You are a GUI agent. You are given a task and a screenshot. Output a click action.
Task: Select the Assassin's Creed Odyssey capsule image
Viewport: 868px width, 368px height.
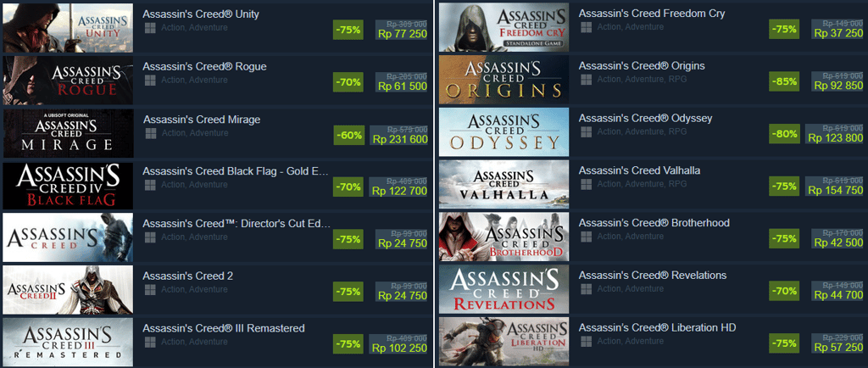point(504,132)
